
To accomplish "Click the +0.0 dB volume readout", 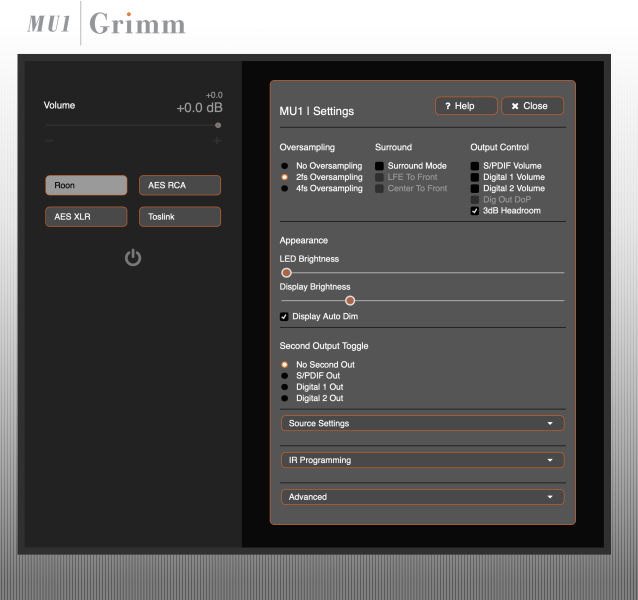I will [199, 108].
